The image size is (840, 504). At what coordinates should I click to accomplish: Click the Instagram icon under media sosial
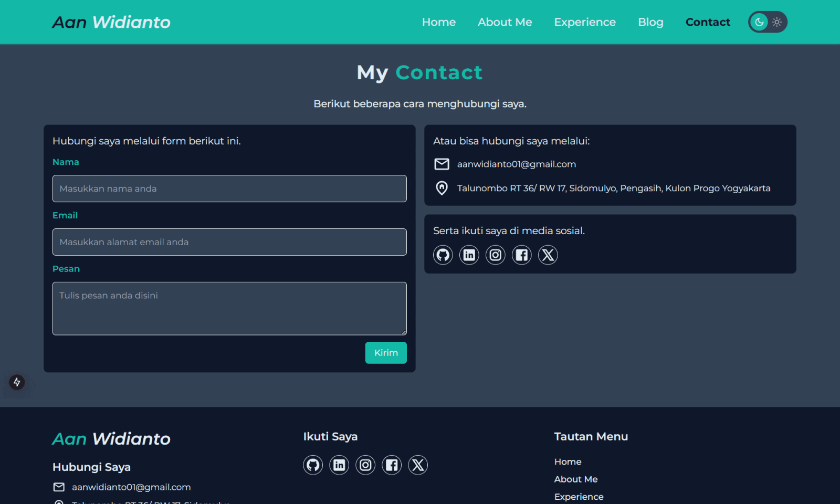pyautogui.click(x=495, y=255)
